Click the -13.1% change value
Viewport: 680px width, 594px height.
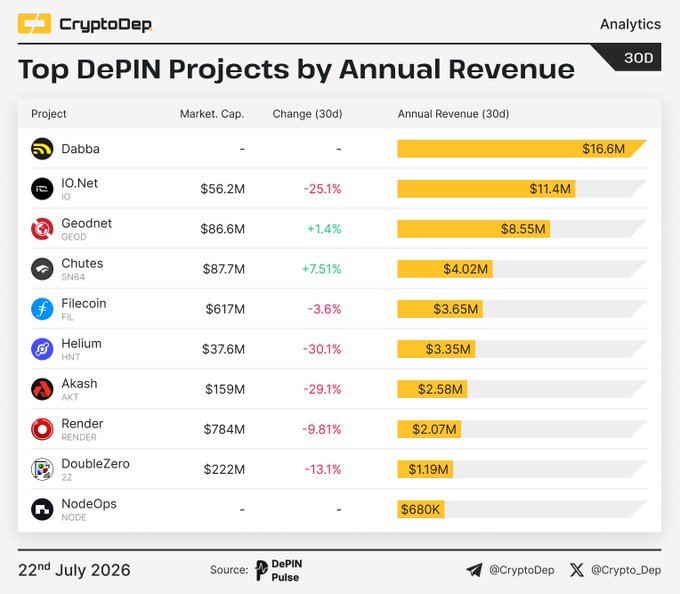point(323,469)
